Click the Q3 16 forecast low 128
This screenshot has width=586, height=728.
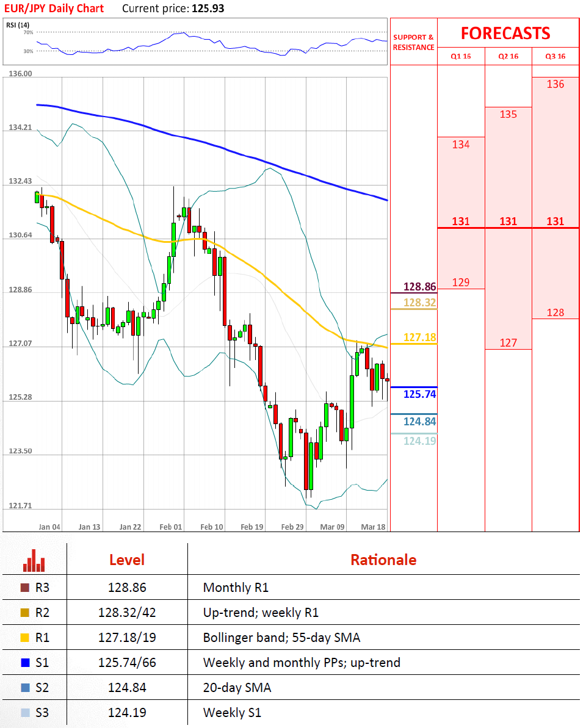pyautogui.click(x=555, y=312)
